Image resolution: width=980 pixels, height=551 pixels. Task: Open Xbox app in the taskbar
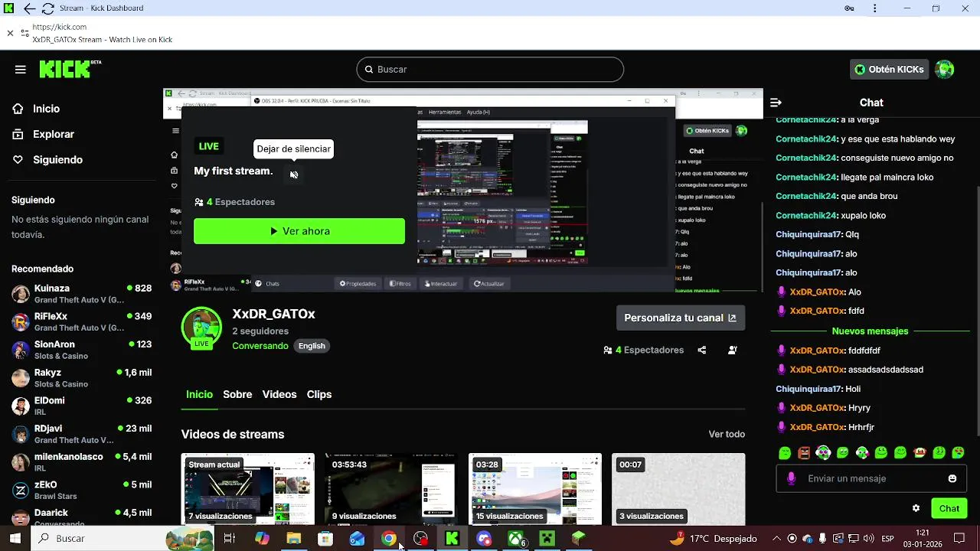(516, 539)
